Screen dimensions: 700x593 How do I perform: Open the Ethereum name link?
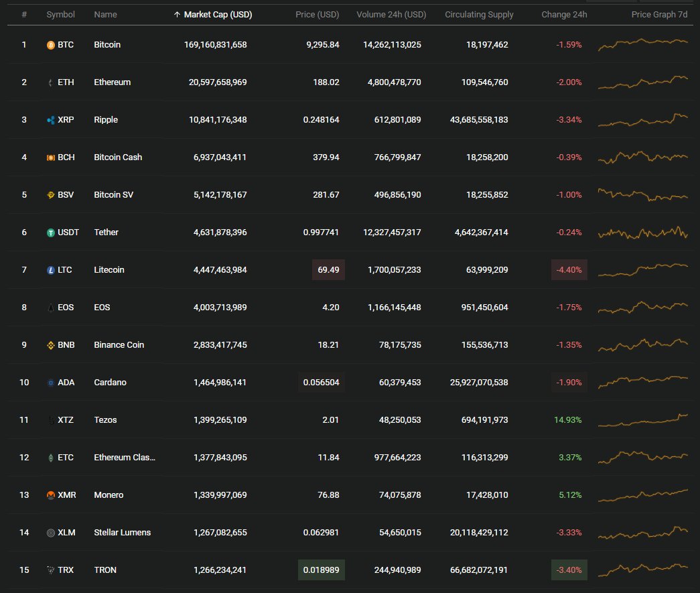pyautogui.click(x=112, y=82)
